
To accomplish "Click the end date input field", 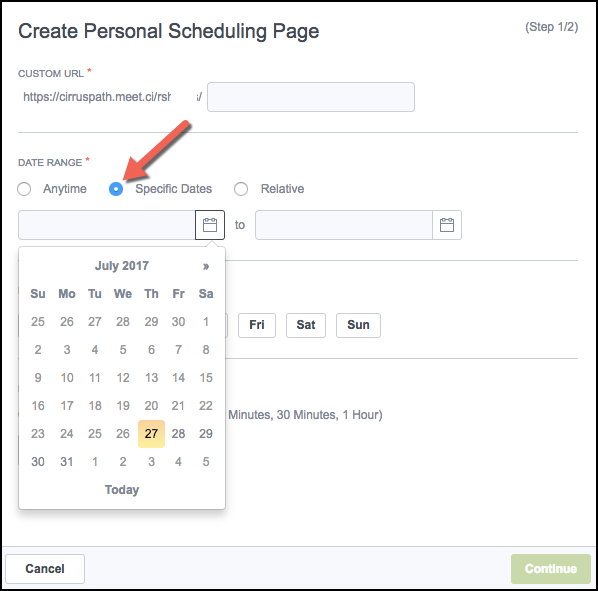I will coord(344,225).
